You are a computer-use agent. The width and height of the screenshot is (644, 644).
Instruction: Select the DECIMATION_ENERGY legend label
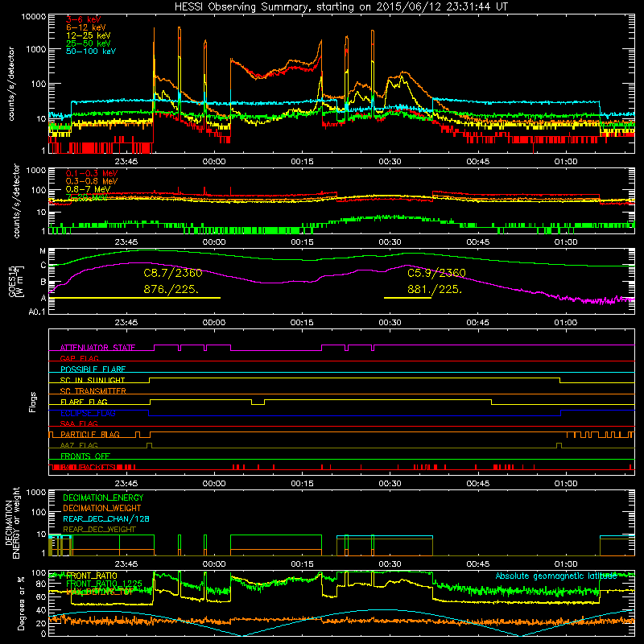click(103, 497)
